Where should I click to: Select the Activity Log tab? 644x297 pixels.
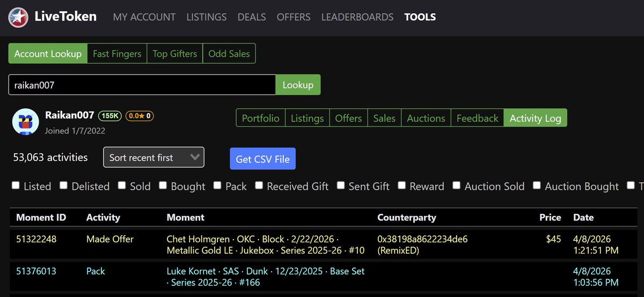[x=535, y=118]
